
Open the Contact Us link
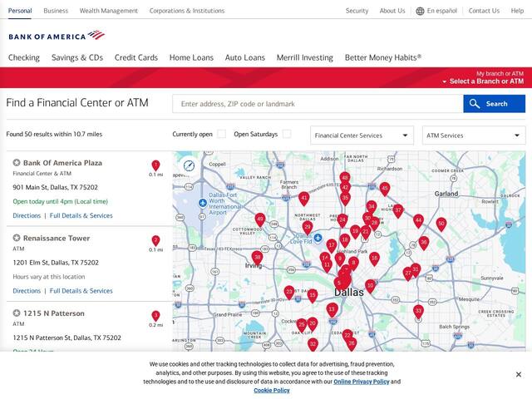coord(484,11)
